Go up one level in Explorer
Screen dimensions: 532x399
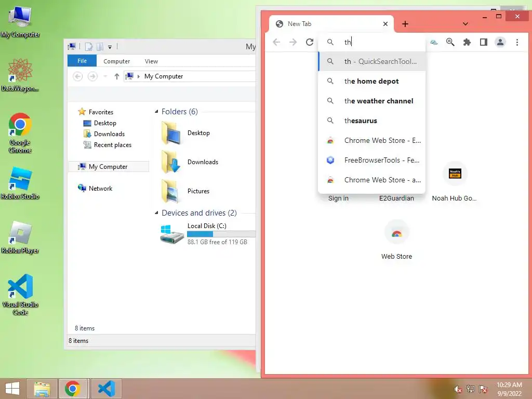(x=117, y=76)
